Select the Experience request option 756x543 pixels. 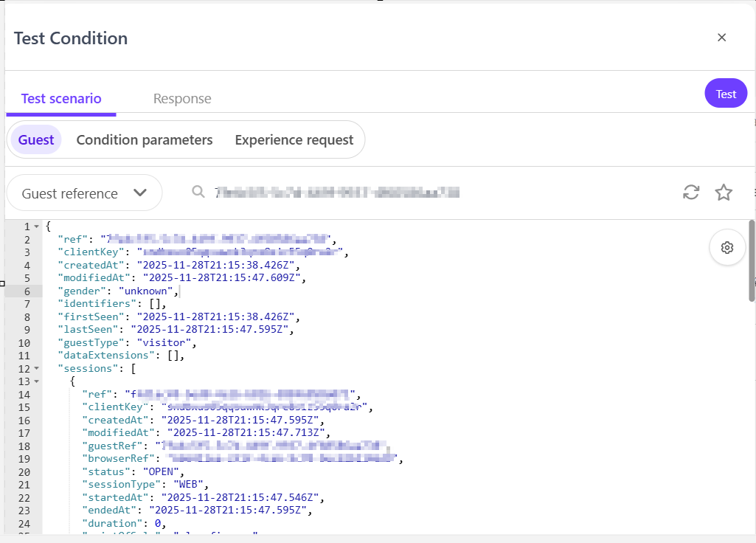(294, 140)
